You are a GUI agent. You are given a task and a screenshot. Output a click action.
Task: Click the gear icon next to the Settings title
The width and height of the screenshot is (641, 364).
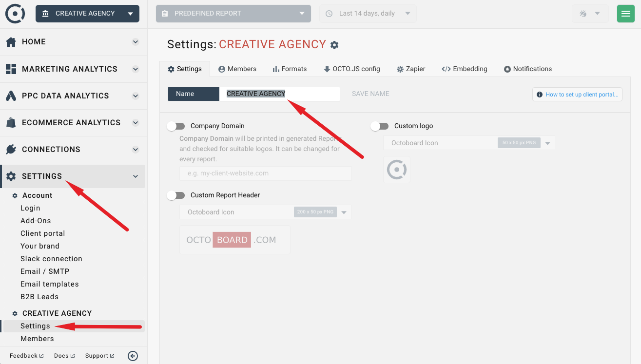coord(334,45)
